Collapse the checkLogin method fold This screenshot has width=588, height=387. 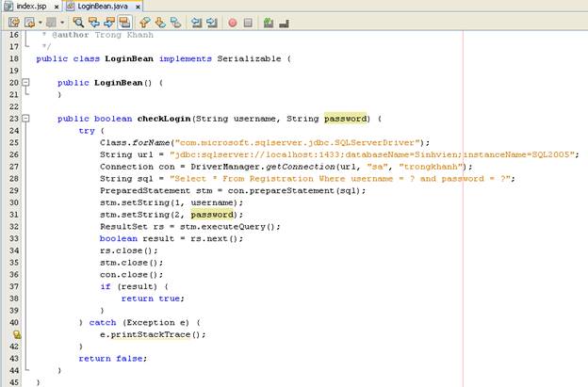click(25, 119)
